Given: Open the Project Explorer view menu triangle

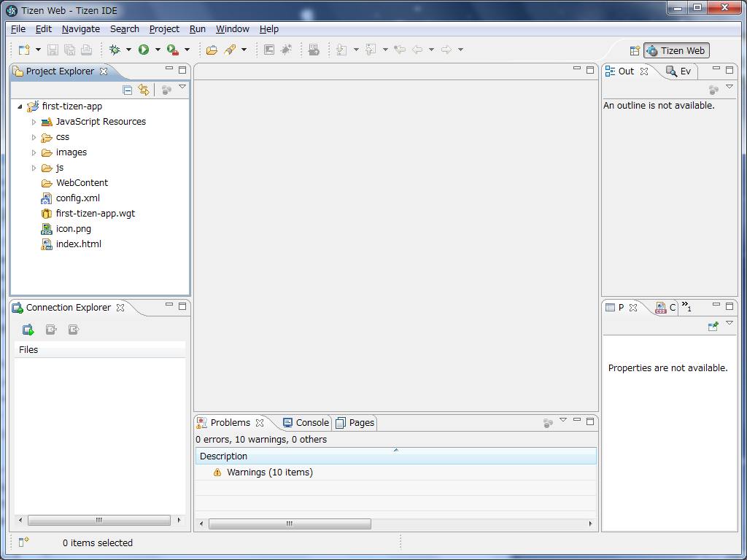Looking at the screenshot, I should coord(182,87).
